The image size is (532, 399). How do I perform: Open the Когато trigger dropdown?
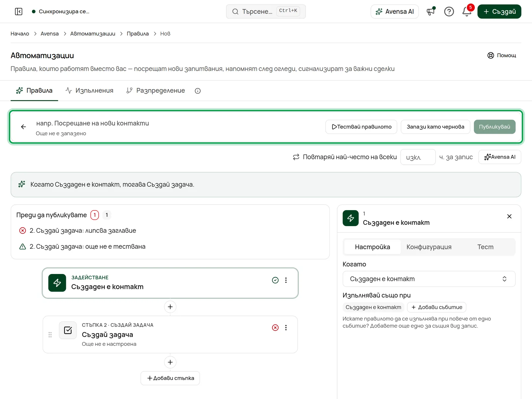(x=429, y=279)
